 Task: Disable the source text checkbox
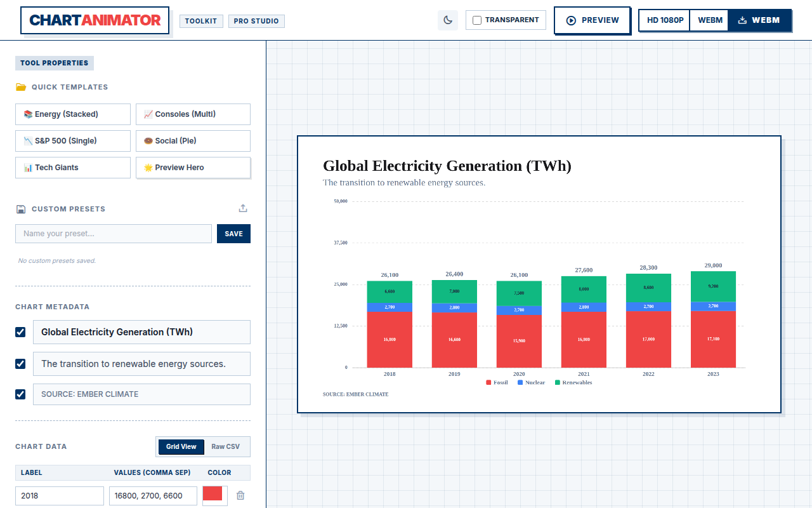click(20, 394)
